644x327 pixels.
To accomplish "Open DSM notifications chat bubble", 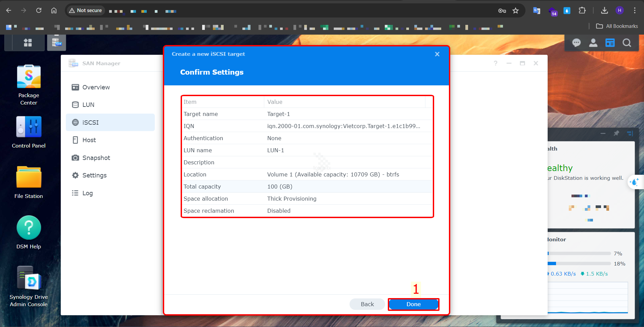I will tap(576, 43).
